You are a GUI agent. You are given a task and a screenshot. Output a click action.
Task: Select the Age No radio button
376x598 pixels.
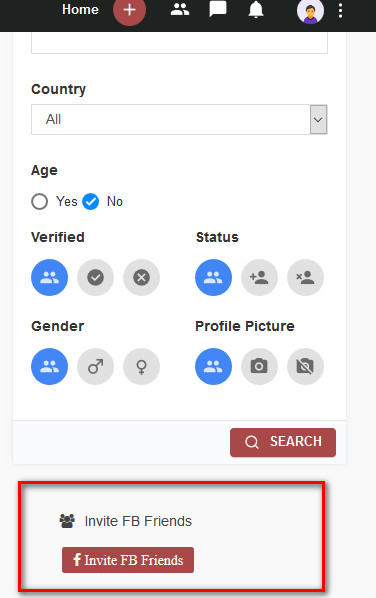coord(91,201)
